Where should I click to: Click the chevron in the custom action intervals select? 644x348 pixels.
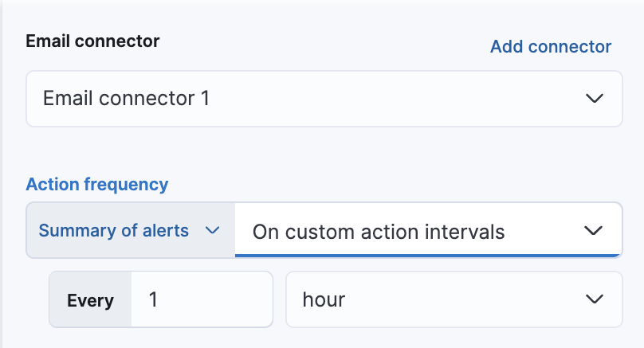[x=594, y=231]
